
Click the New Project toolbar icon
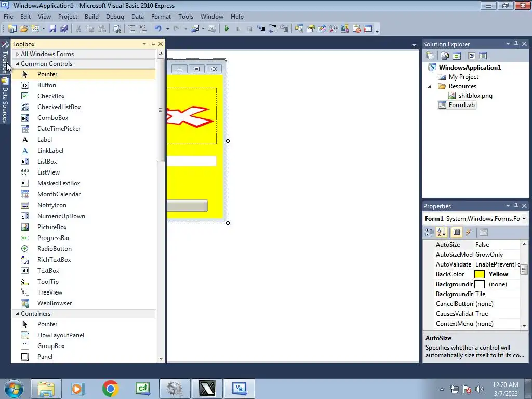coord(12,29)
